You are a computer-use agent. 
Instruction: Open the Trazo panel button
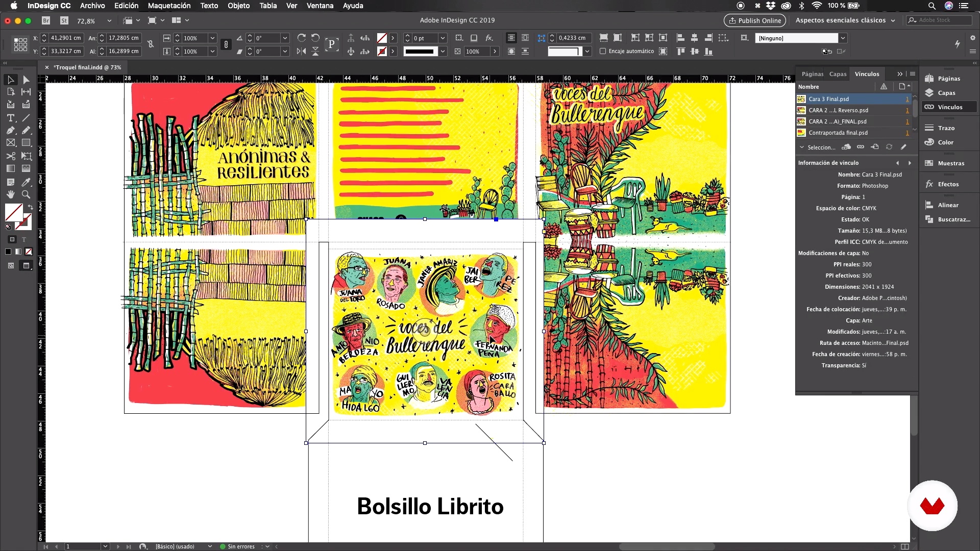(x=948, y=128)
